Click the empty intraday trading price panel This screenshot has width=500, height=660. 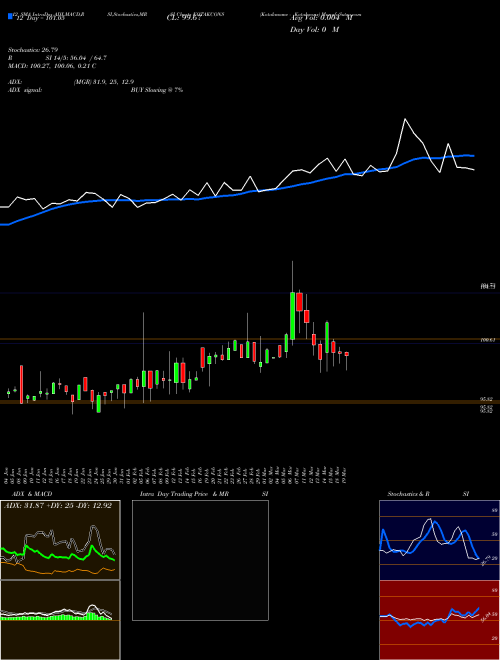(x=200, y=560)
